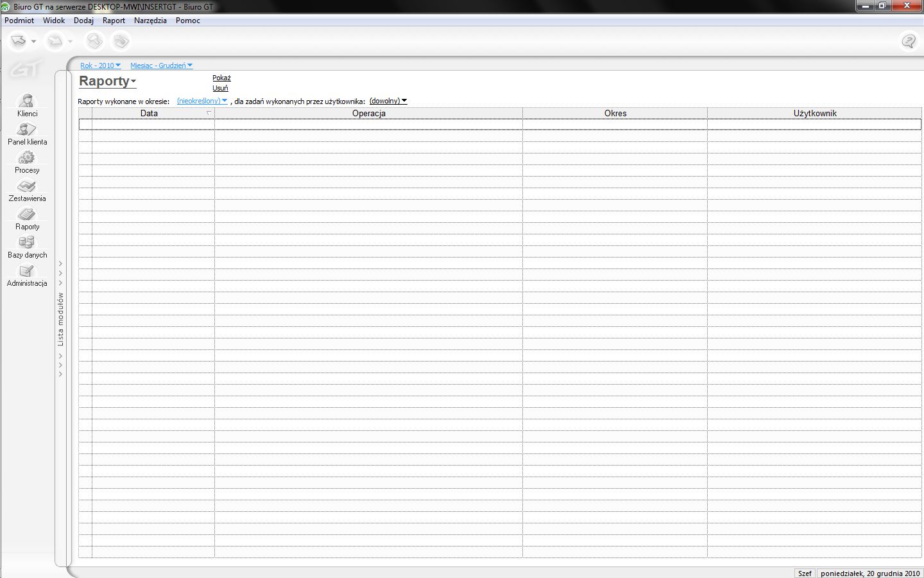Open the Klienci module
Image resolution: width=924 pixels, height=578 pixels.
coord(27,106)
